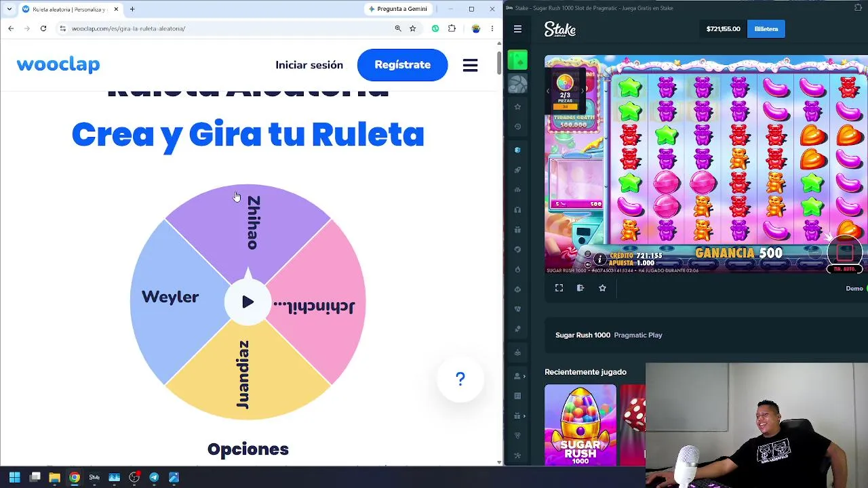Viewport: 868px width, 488px height.
Task: Open the red dice game thumbnail
Action: (633, 425)
